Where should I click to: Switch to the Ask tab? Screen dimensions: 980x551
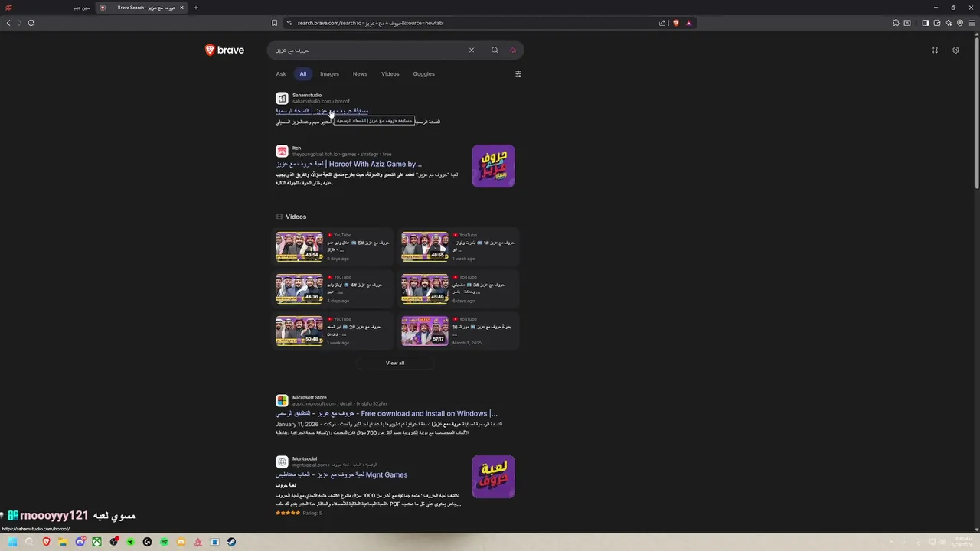[x=281, y=74]
